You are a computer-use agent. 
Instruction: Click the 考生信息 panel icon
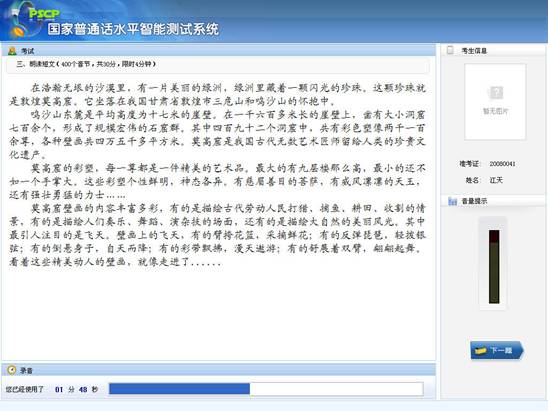[x=450, y=50]
